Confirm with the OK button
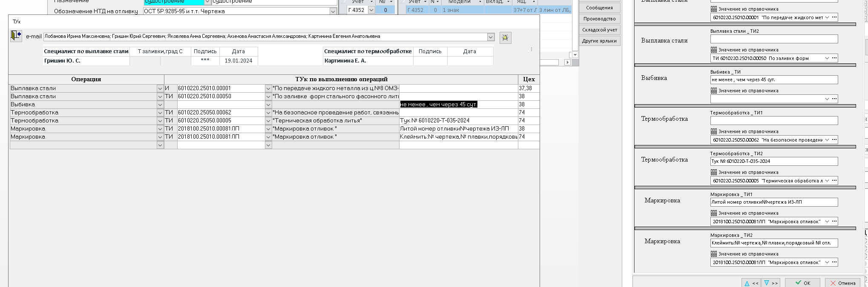Viewport: 868px width, 287px height. coord(803,283)
